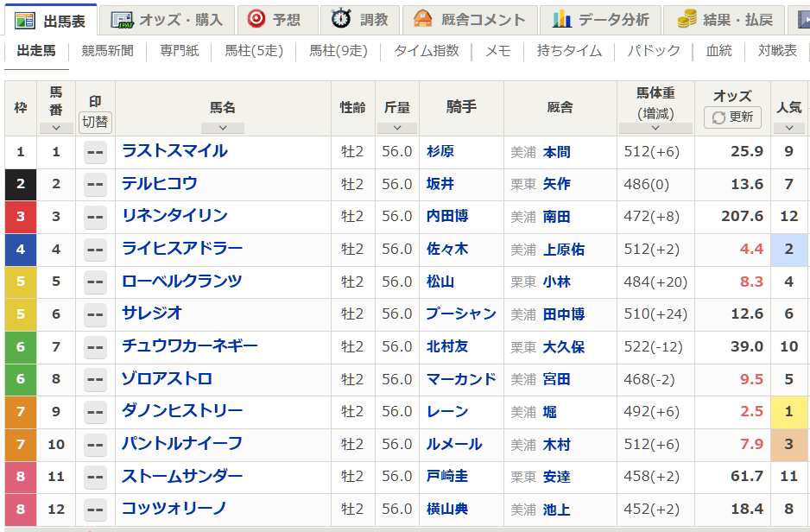Viewport: 810px width, 532px height.
Task: Open the 馬番 sort dropdown arrow
Action: [55, 128]
